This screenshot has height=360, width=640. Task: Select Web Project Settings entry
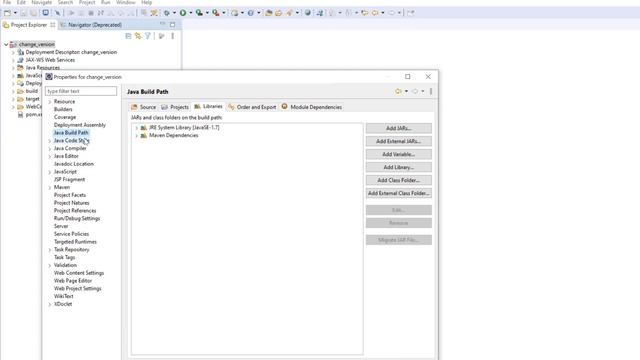[x=78, y=289]
